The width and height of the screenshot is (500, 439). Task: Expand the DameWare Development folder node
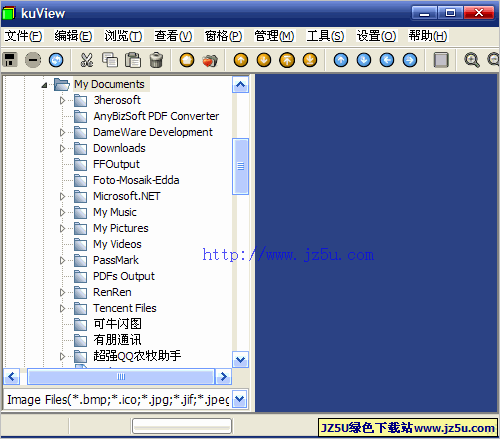coord(62,132)
